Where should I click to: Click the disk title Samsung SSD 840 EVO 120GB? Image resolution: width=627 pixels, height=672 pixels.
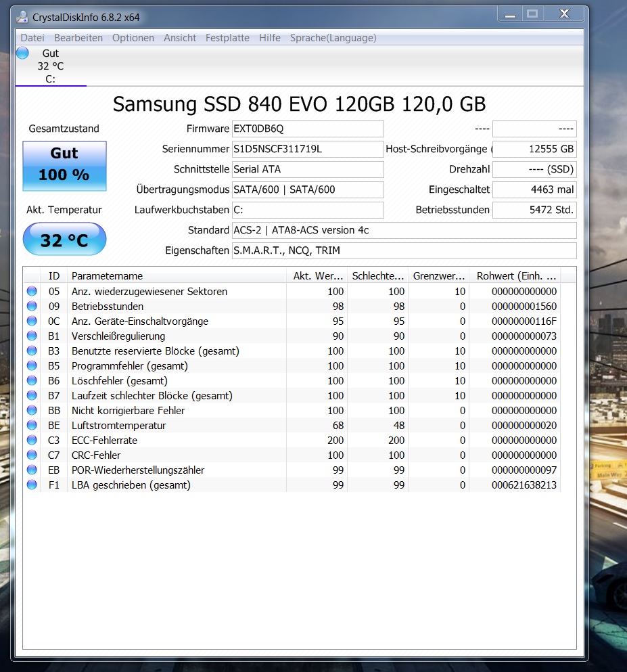(x=299, y=104)
